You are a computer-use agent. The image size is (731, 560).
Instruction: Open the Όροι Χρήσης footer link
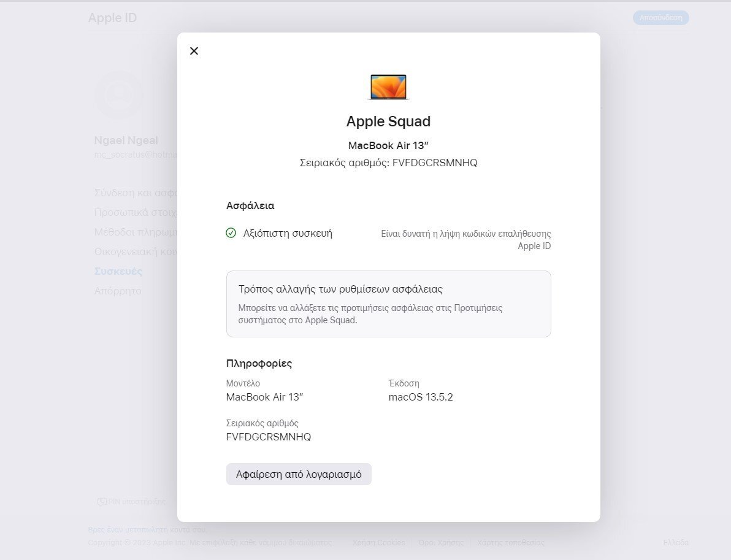pyautogui.click(x=441, y=543)
